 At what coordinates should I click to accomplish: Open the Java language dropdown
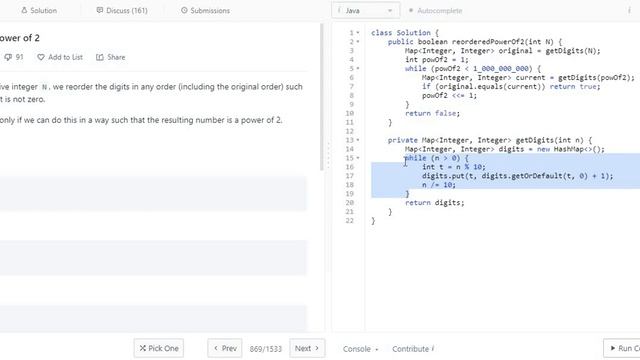click(x=366, y=11)
